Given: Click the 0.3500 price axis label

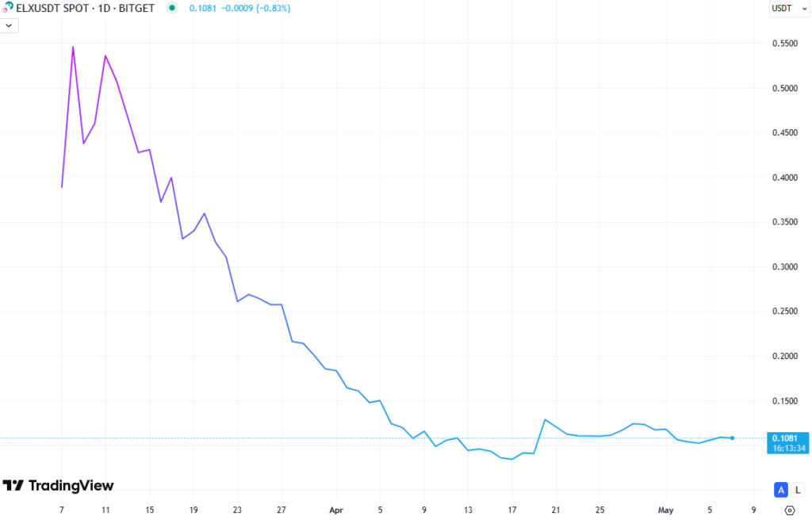Looking at the screenshot, I should pos(784,222).
